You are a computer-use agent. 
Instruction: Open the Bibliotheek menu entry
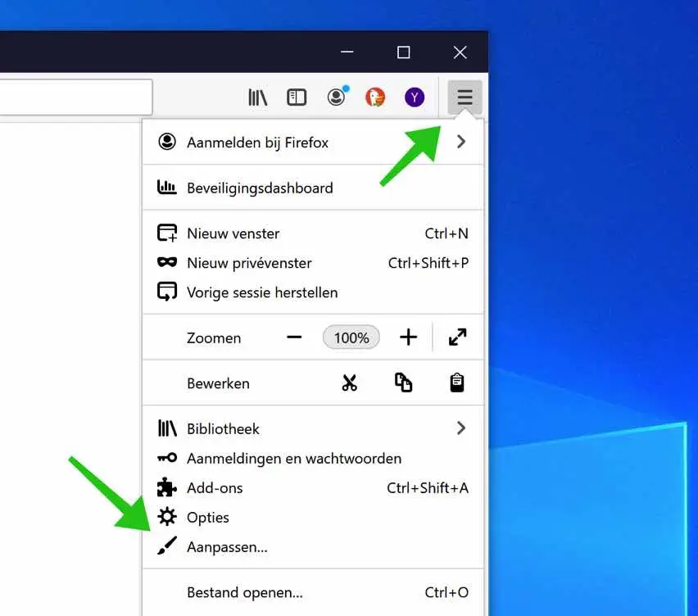click(313, 428)
